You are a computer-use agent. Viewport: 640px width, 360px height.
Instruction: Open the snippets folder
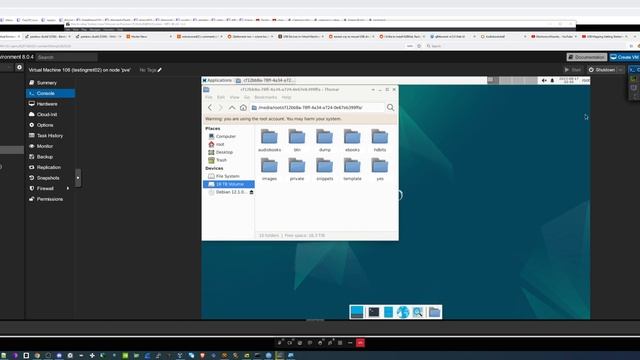click(x=325, y=169)
